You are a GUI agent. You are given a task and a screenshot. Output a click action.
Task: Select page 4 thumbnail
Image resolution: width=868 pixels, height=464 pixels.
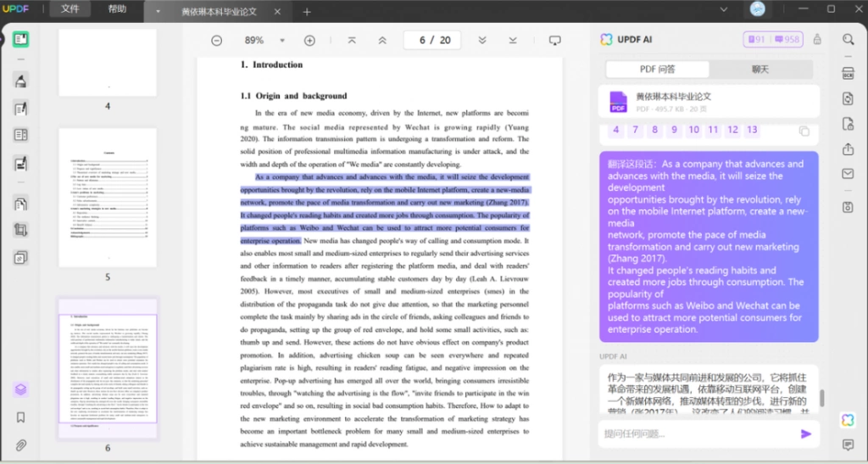coord(108,63)
